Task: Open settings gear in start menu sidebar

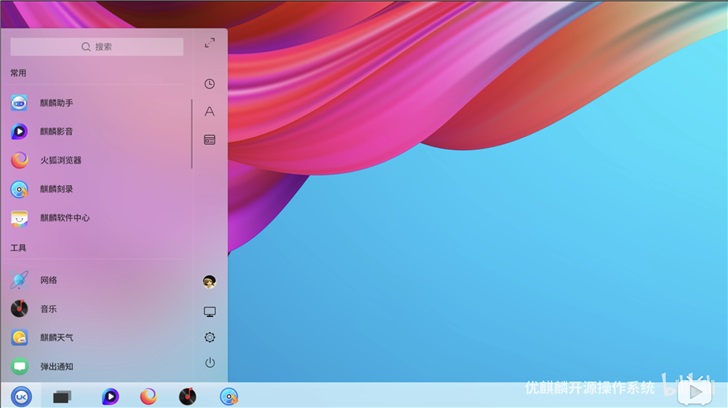Action: [x=209, y=337]
